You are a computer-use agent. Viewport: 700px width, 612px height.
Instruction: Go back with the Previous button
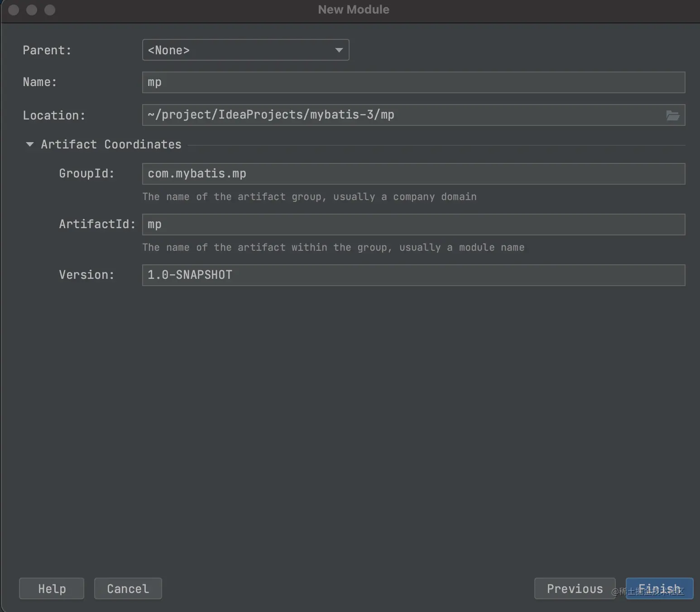(x=575, y=588)
